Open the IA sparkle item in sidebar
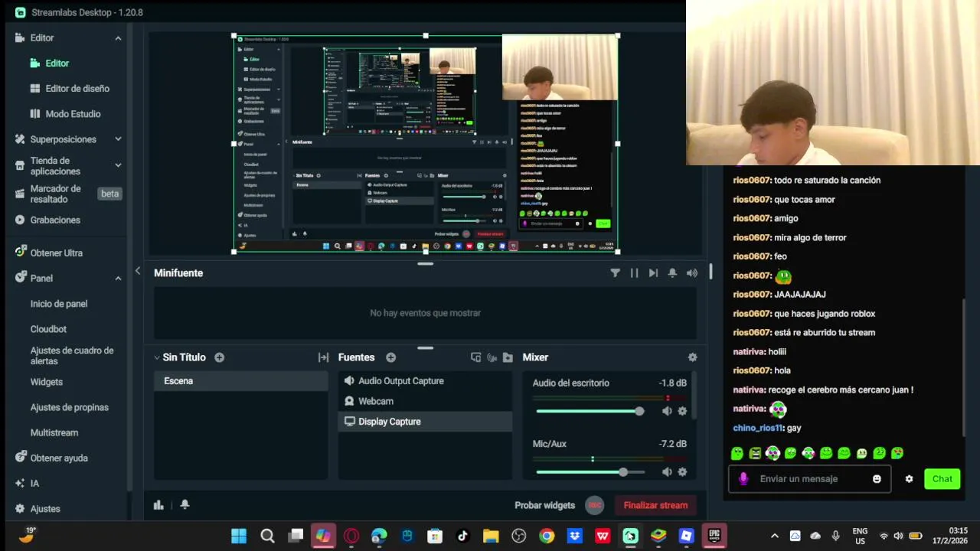Viewport: 980px width, 551px height. point(27,483)
